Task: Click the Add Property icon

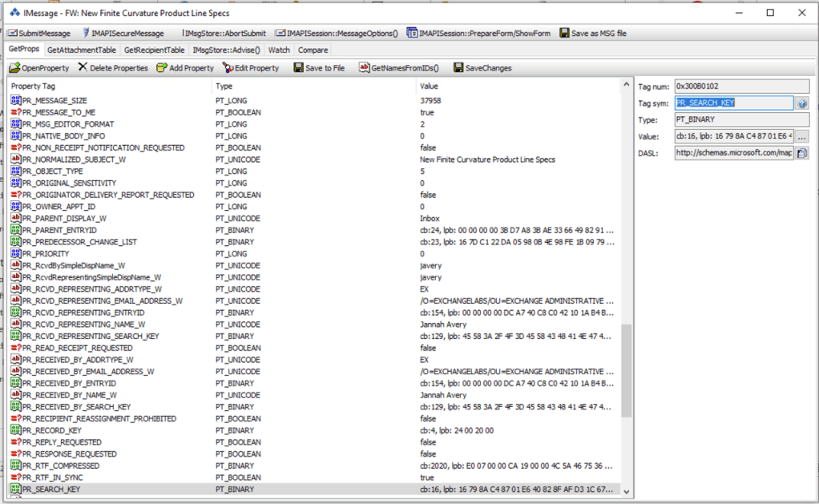Action: pyautogui.click(x=162, y=68)
